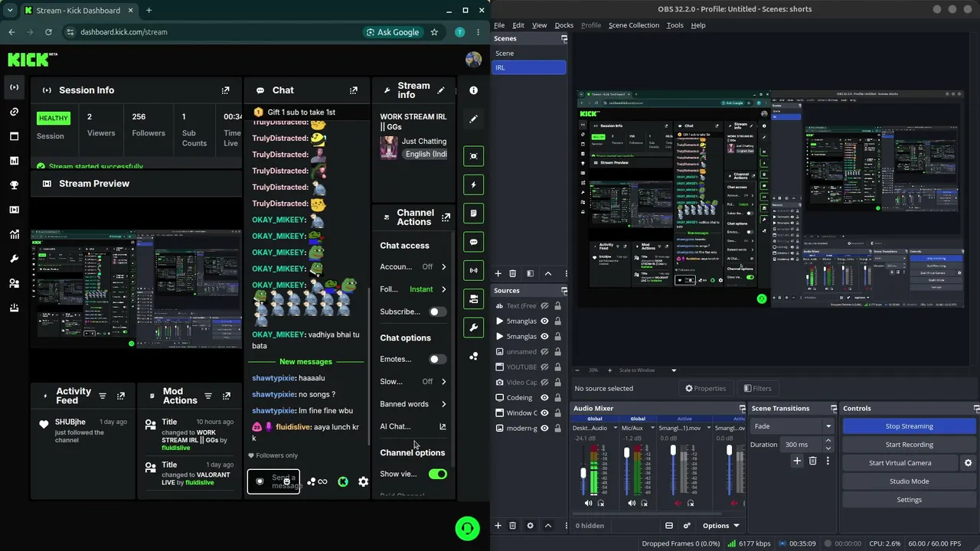980x551 pixels.
Task: Open the OBS View menu
Action: tap(540, 25)
